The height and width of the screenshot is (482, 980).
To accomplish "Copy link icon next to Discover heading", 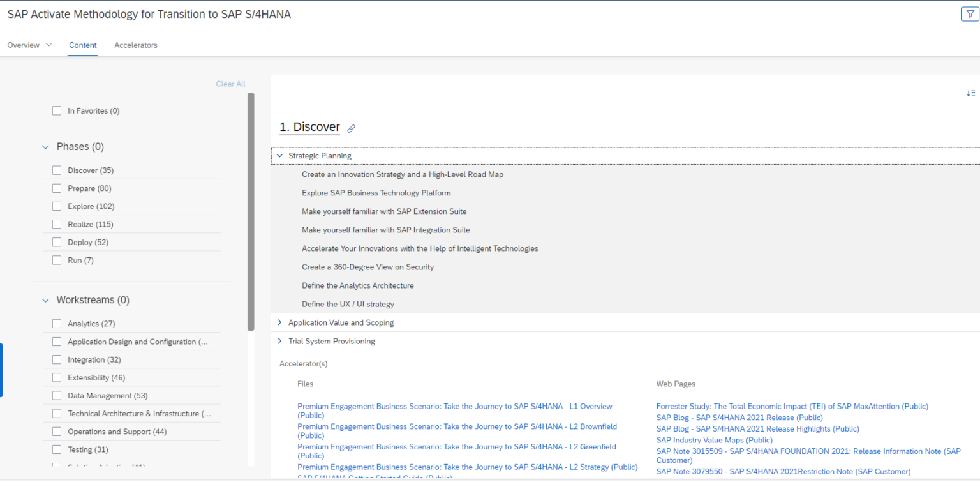I will click(351, 128).
